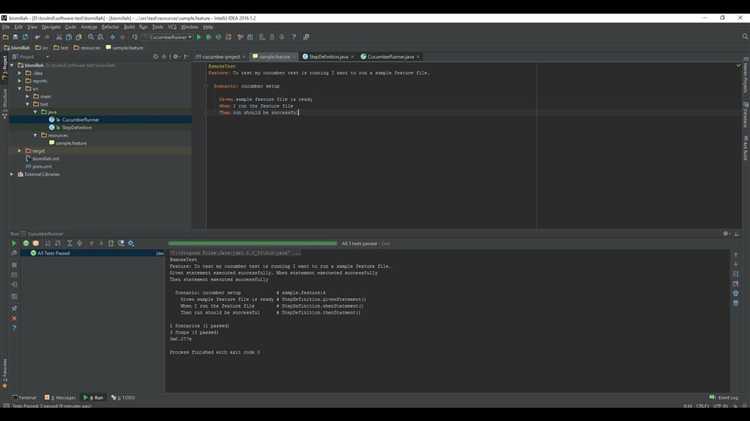Collapse the java folder arrow
The width and height of the screenshot is (750, 421).
click(35, 112)
